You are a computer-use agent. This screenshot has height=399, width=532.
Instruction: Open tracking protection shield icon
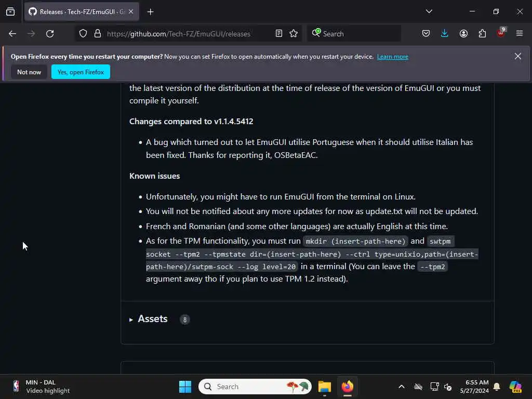pos(83,34)
